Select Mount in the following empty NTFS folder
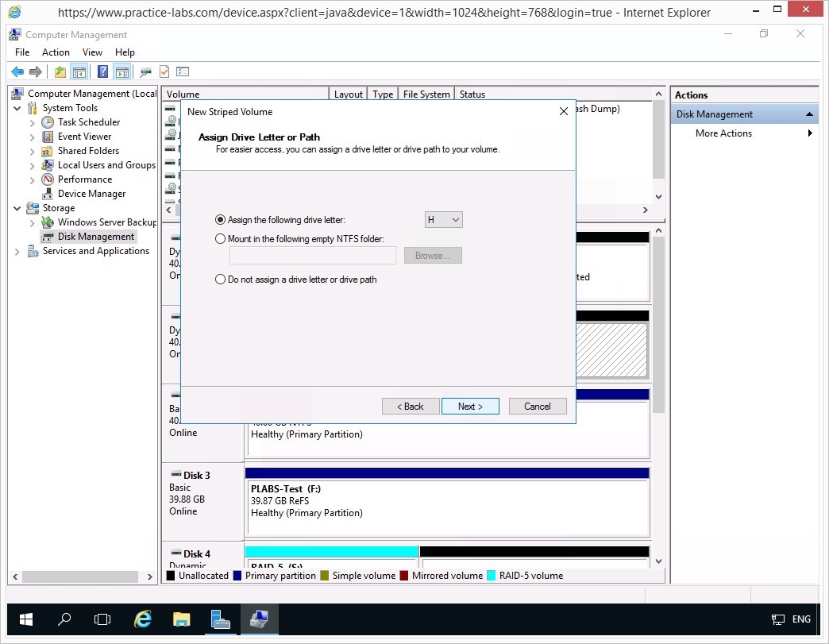Viewport: 829px width, 644px height. [221, 239]
